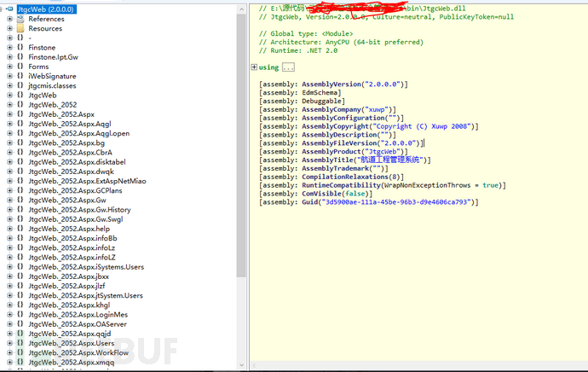Click namespace braces icon beside jtgcmis.classes
Viewport: 588px width, 372px height.
click(x=20, y=85)
